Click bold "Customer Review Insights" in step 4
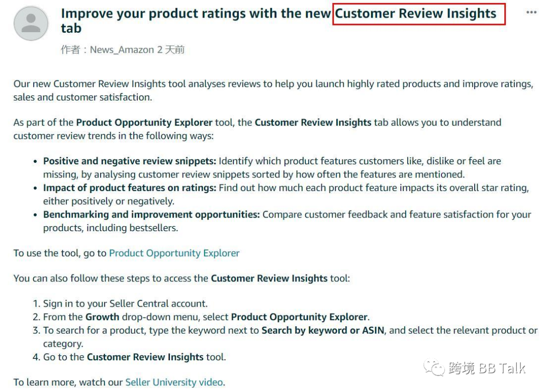This screenshot has width=543, height=392. pos(145,357)
